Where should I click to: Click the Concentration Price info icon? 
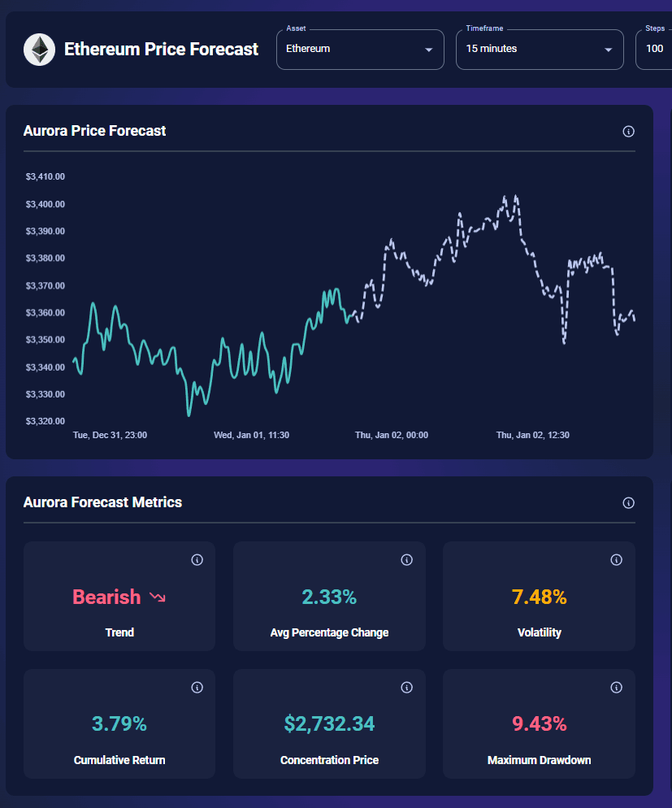[x=406, y=687]
